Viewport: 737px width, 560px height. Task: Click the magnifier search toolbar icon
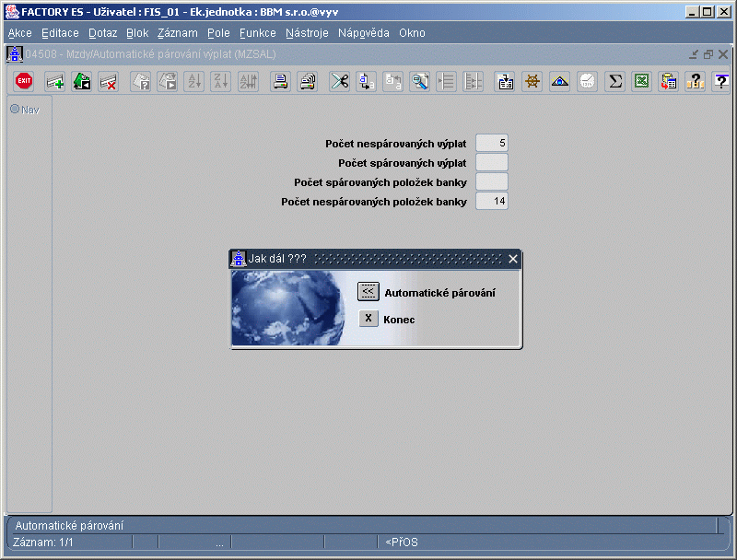420,81
